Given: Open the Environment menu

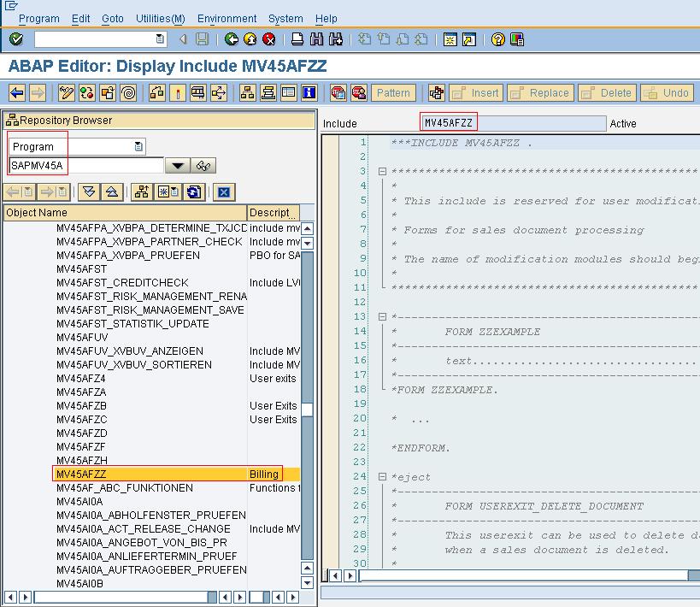Looking at the screenshot, I should point(226,18).
